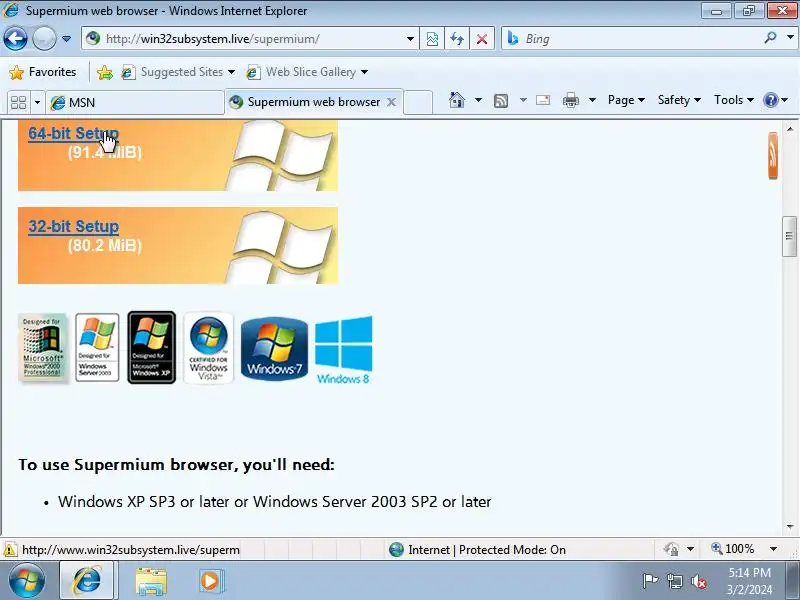Expand the Home button dropdown arrow

478,100
